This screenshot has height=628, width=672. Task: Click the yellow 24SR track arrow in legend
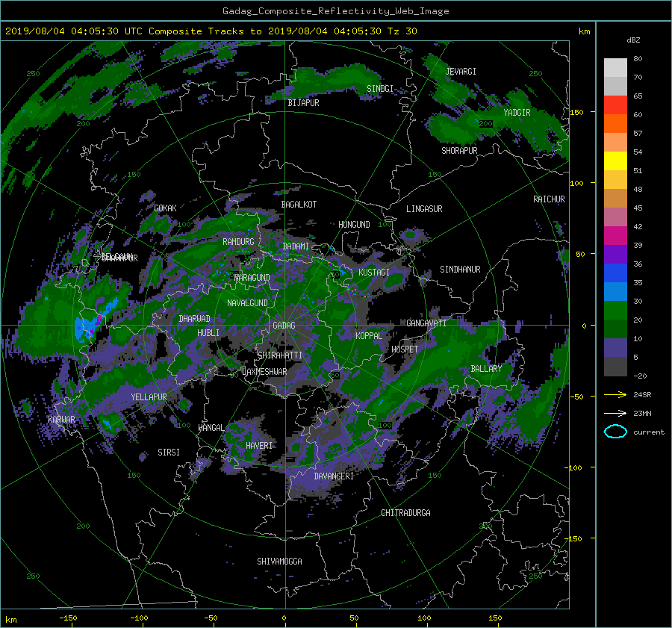point(615,394)
